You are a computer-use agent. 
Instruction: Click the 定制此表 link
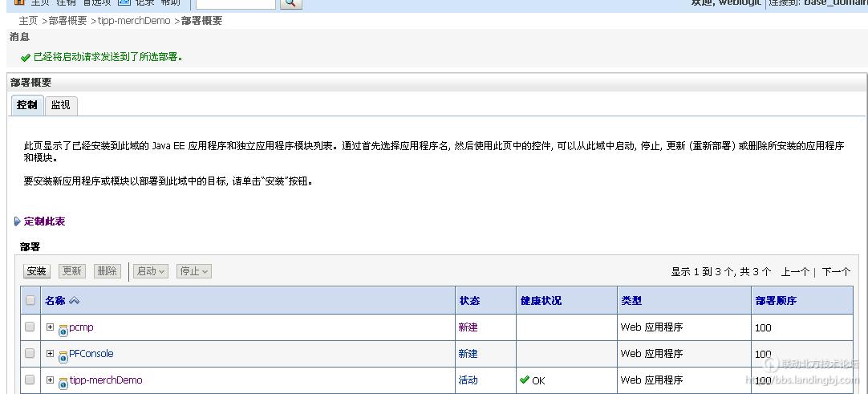[x=44, y=221]
